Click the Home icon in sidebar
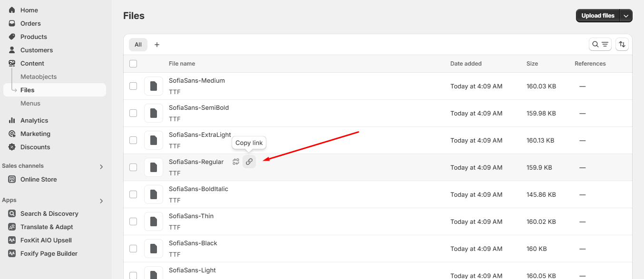This screenshot has height=279, width=644. (x=12, y=10)
